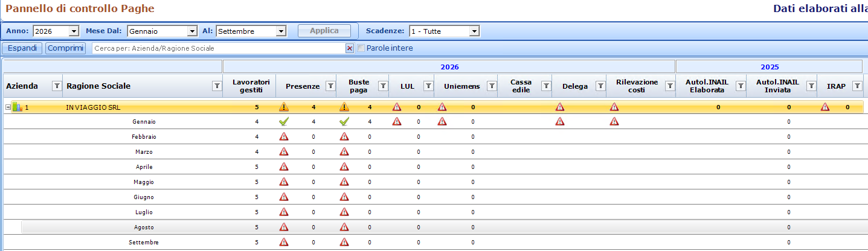Open the Autol.INAIL Elaborata filter icon
Image resolution: width=868 pixels, height=251 pixels.
740,86
